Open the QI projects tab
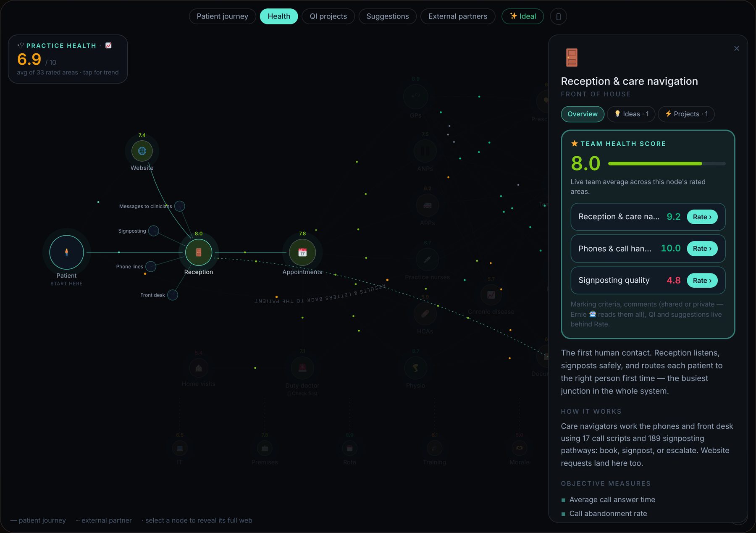Image resolution: width=756 pixels, height=533 pixels. (x=328, y=16)
